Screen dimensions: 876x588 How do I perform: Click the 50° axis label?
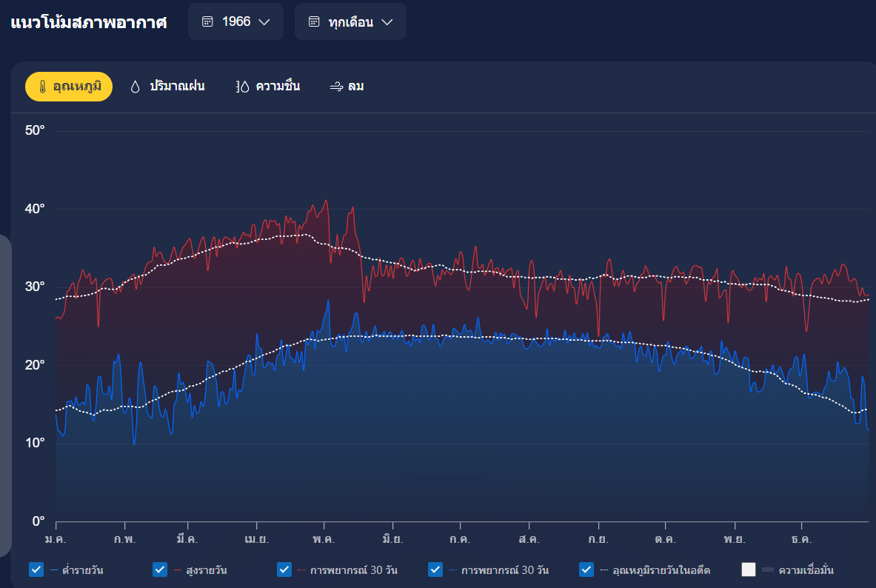pos(35,130)
